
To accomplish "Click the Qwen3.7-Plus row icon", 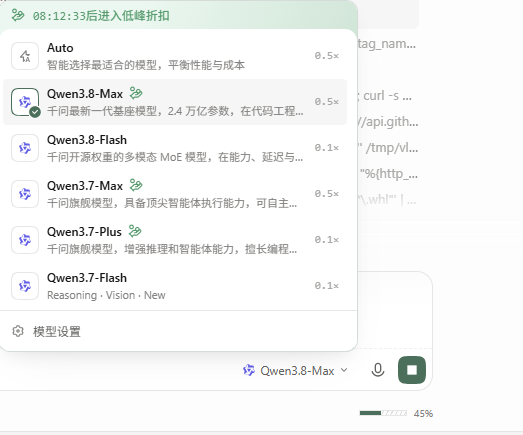I will [x=25, y=240].
